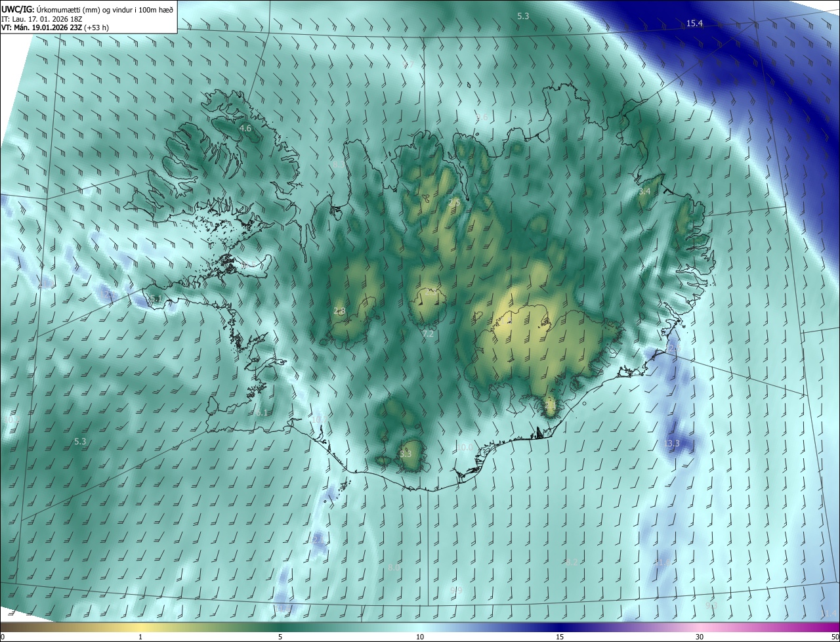Click the 3.4 value label in the east
This screenshot has width=840, height=642.
click(644, 192)
